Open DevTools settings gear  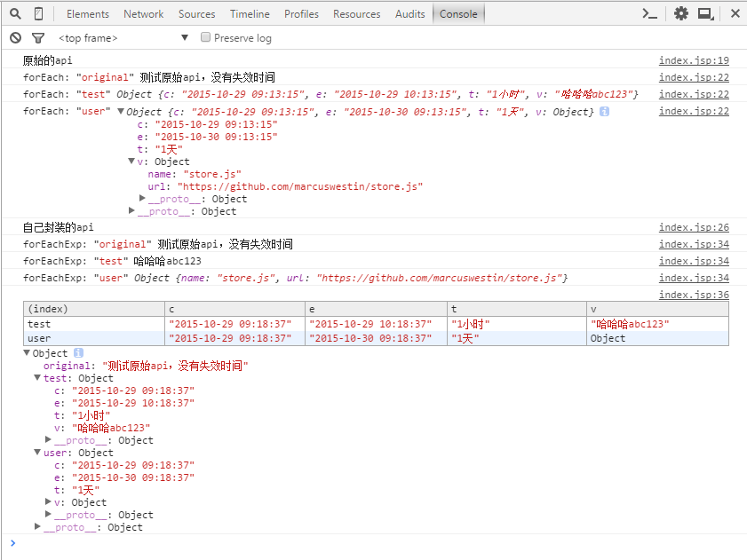pos(681,14)
